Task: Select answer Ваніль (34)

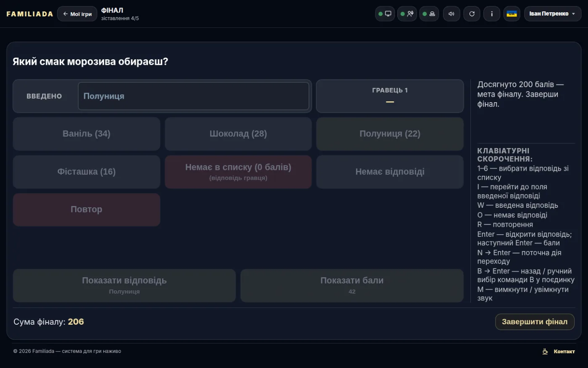Action: 87,134
